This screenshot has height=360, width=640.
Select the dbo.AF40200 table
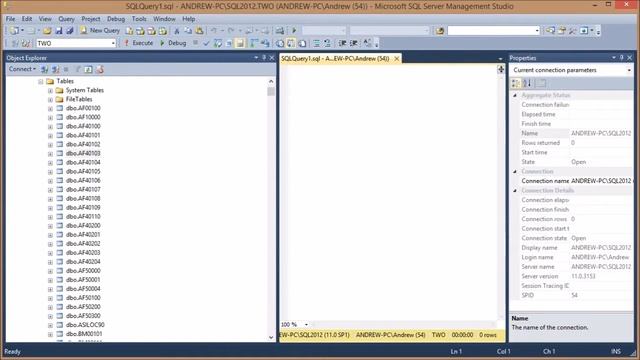(83, 225)
